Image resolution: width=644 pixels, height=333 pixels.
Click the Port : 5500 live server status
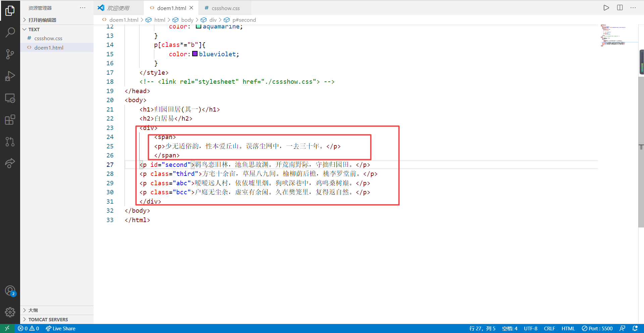597,329
